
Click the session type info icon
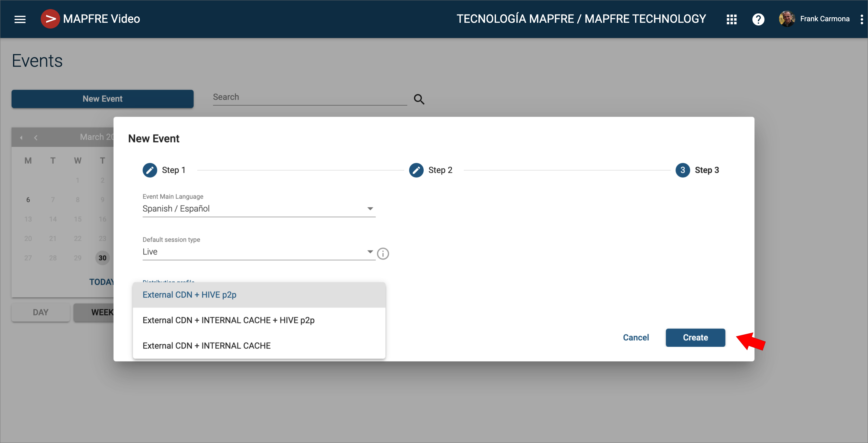383,253
